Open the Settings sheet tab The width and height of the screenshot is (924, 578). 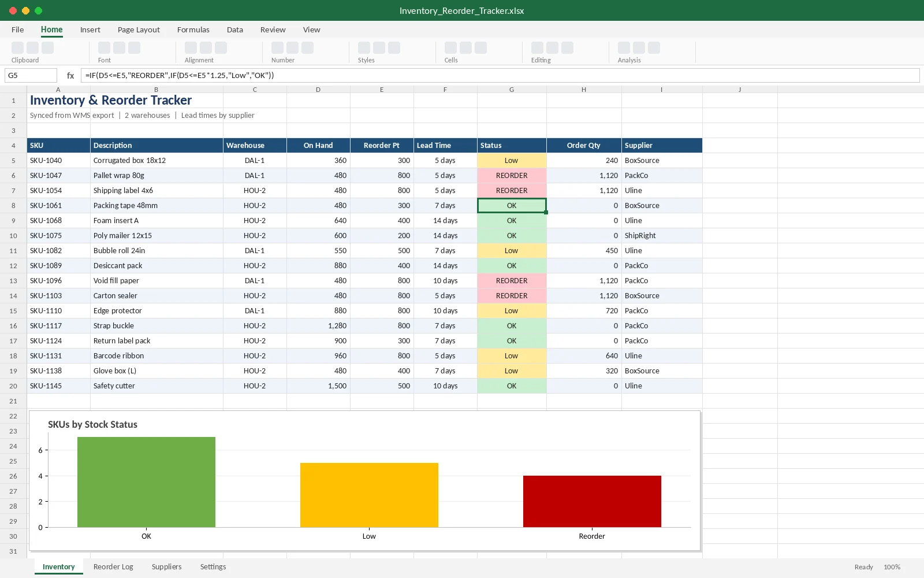[213, 566]
